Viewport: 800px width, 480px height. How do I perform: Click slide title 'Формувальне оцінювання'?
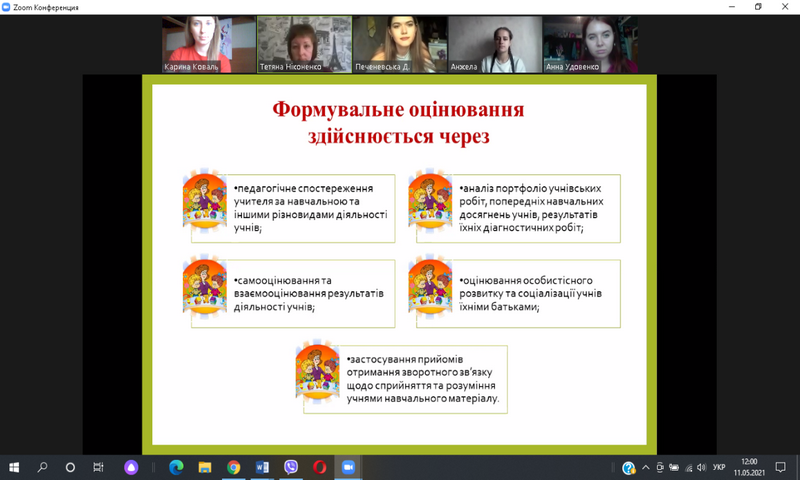(x=398, y=109)
